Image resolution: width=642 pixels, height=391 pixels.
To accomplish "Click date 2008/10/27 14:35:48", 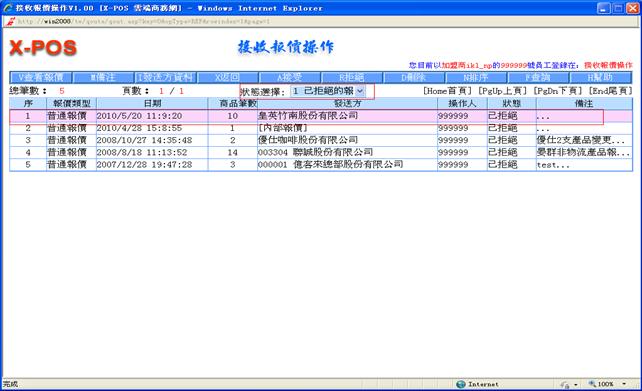I will tap(144, 140).
